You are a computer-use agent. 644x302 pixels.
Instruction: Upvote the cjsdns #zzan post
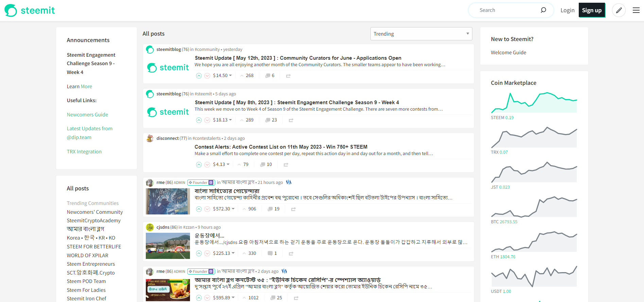199,253
